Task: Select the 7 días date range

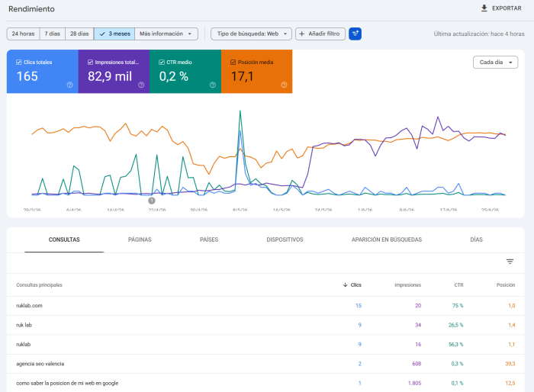Action: (53, 34)
